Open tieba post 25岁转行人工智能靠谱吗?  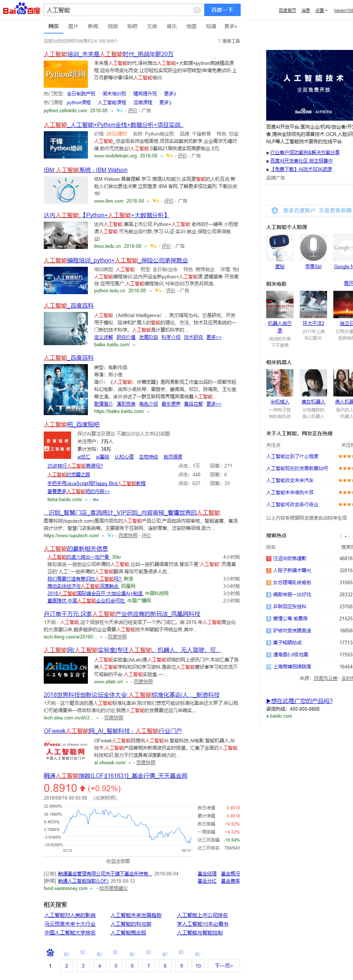point(75,466)
